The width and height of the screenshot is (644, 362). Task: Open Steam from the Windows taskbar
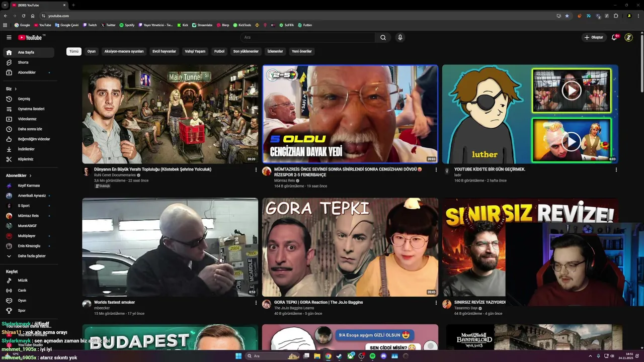339,356
